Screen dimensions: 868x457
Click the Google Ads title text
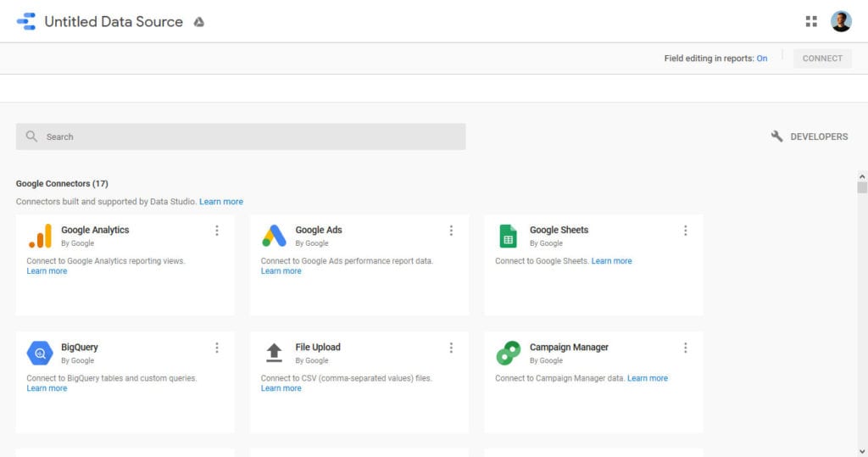(x=319, y=230)
